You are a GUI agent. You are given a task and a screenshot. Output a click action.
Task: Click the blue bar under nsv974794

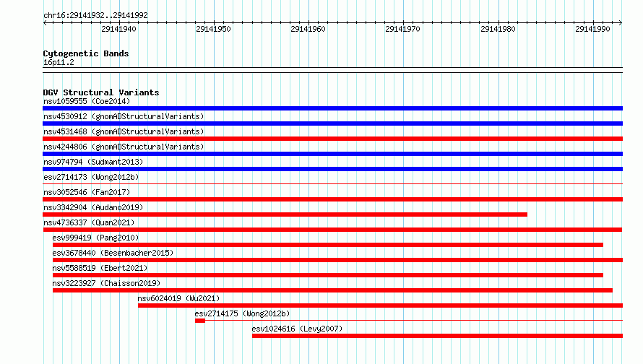click(332, 169)
